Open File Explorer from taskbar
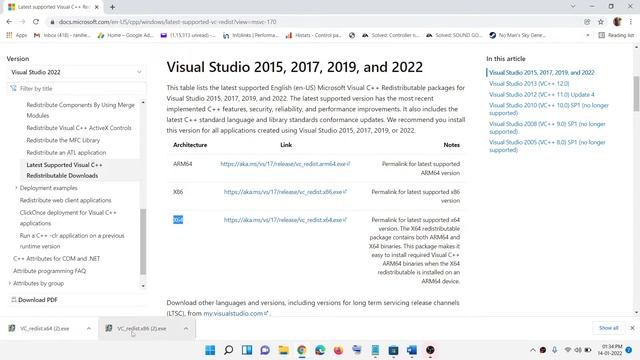 pyautogui.click(x=283, y=350)
